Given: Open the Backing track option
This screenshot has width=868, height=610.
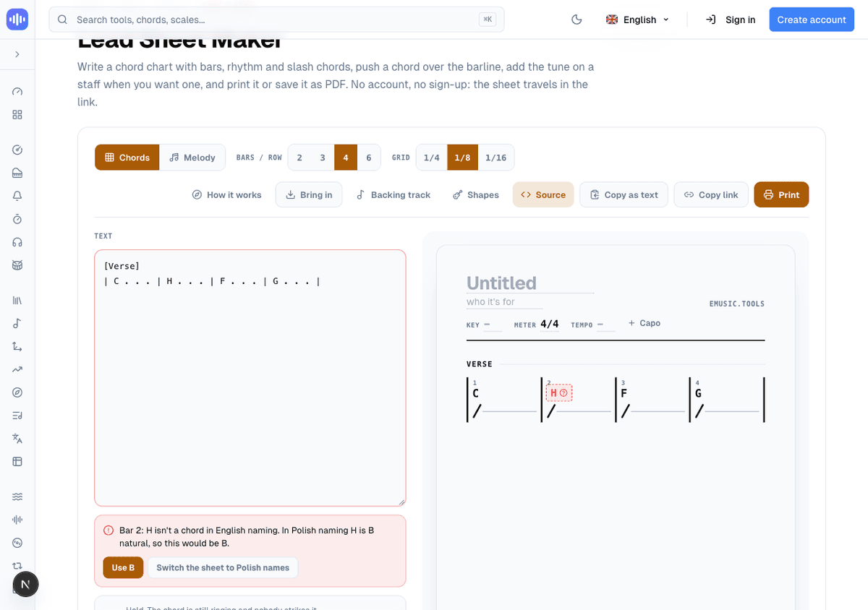Looking at the screenshot, I should click(393, 194).
